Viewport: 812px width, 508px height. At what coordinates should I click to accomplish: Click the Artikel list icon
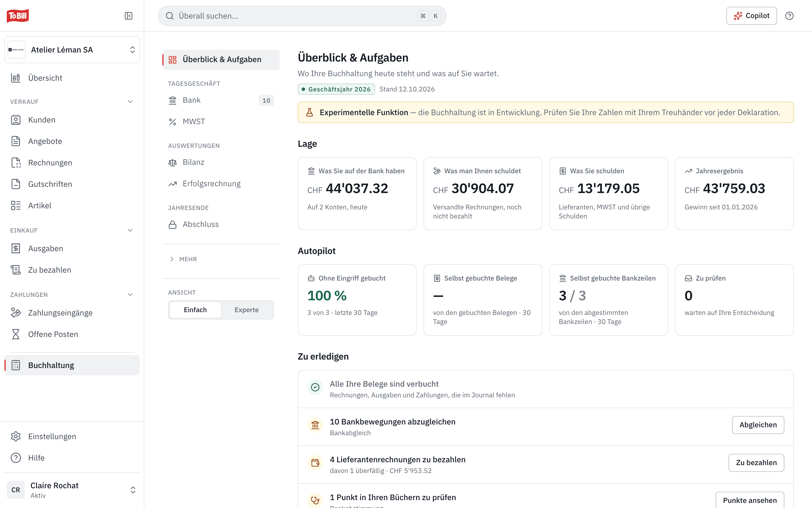pyautogui.click(x=16, y=206)
